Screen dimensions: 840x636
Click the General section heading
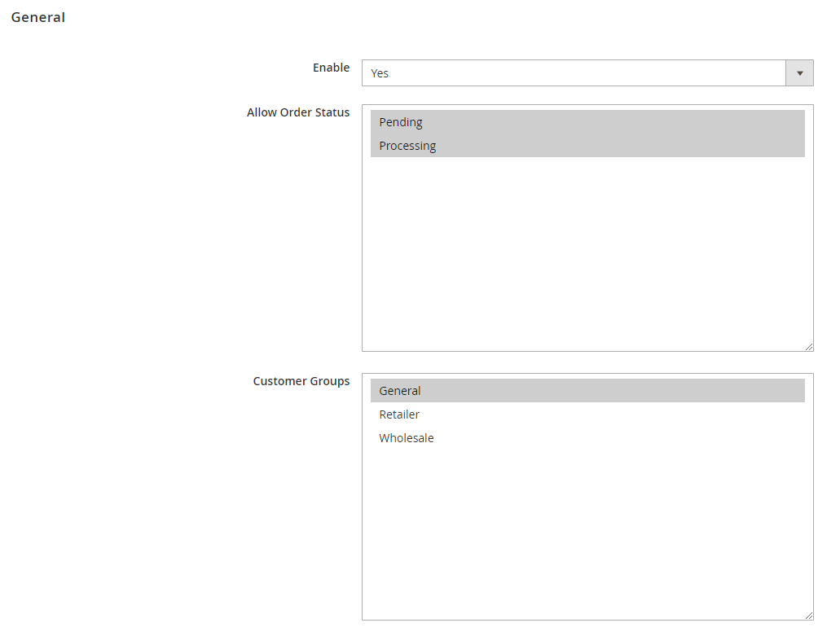[38, 17]
